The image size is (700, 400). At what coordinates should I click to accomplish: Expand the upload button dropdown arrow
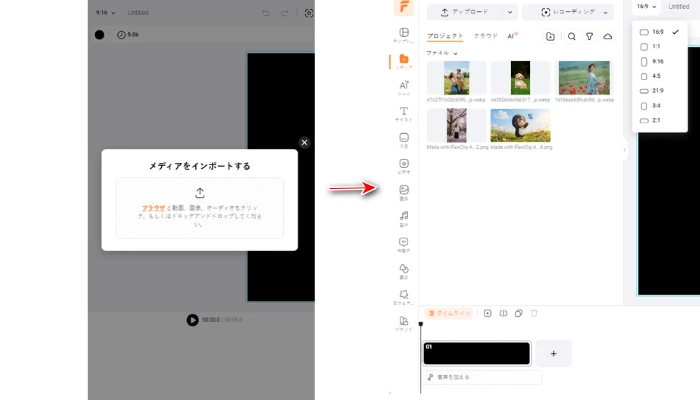pos(510,12)
